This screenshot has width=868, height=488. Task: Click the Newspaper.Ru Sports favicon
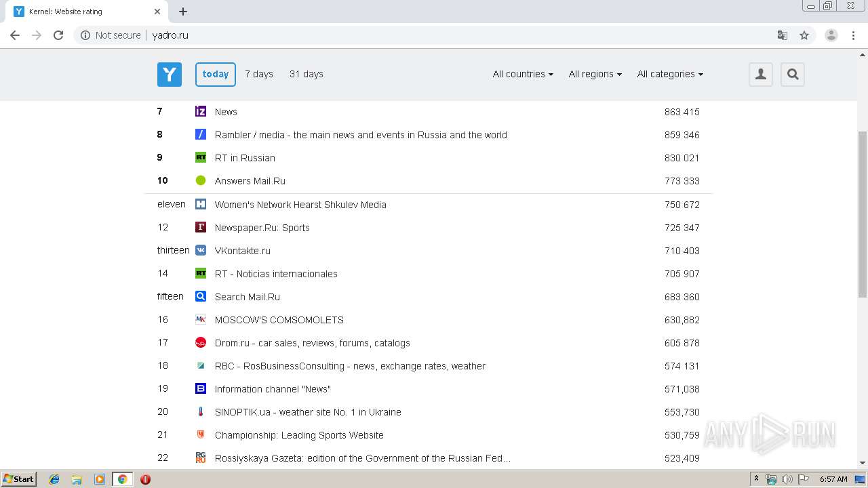201,227
